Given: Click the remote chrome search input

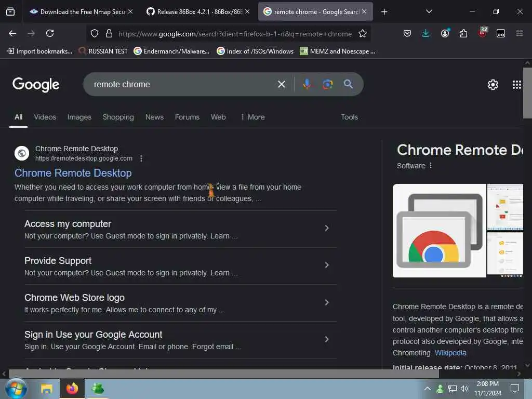Looking at the screenshot, I should point(183,84).
